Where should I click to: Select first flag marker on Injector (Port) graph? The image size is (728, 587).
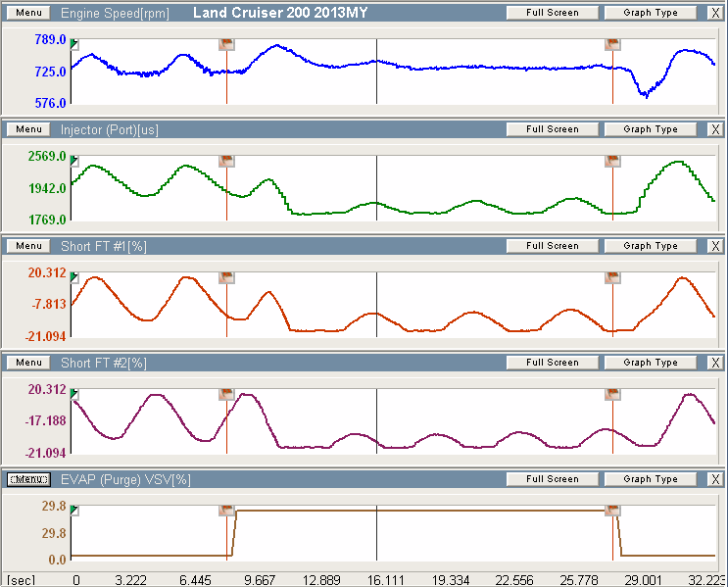pos(226,161)
